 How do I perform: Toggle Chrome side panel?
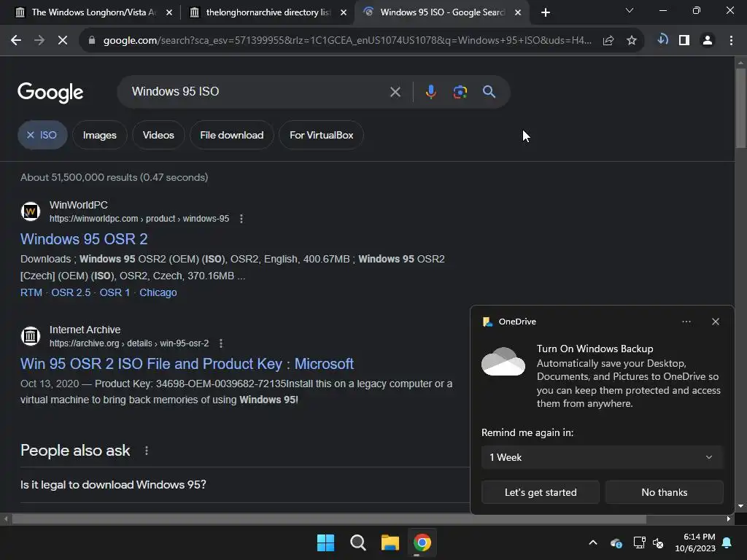click(684, 41)
